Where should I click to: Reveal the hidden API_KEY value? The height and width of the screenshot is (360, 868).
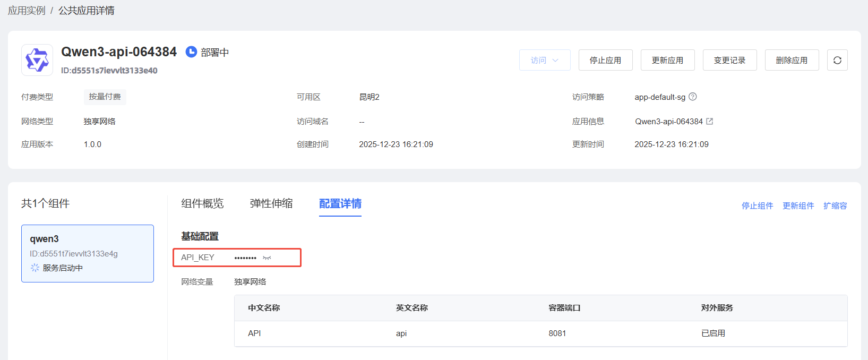point(267,258)
